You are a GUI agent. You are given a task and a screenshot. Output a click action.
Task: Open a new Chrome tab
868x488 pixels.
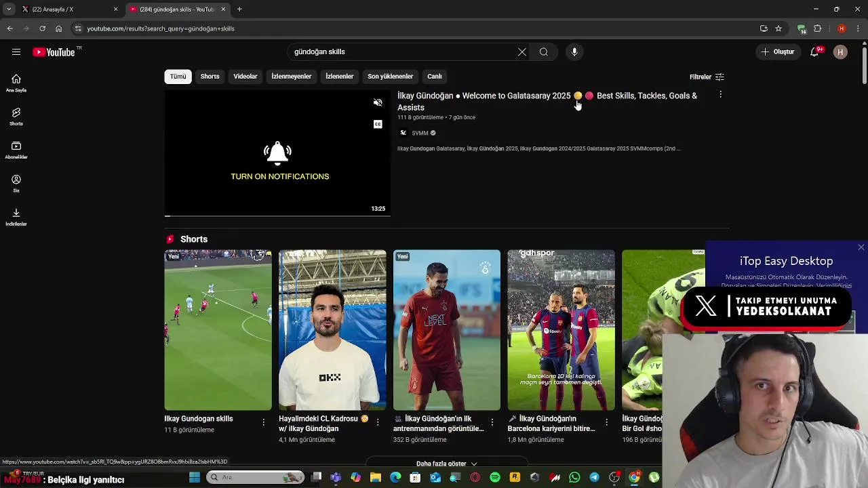[x=239, y=9]
